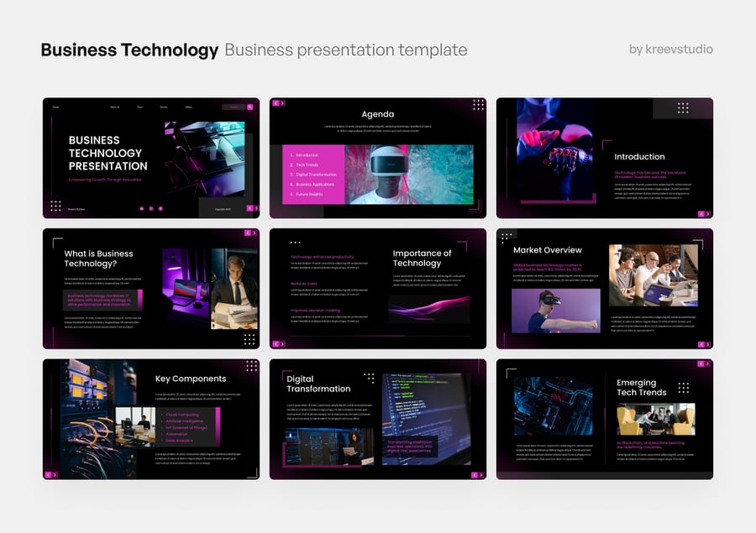Screen dimensions: 756x533
Task: Click the dot grid icon on Emerging Tech Trends slide
Action: 683,388
